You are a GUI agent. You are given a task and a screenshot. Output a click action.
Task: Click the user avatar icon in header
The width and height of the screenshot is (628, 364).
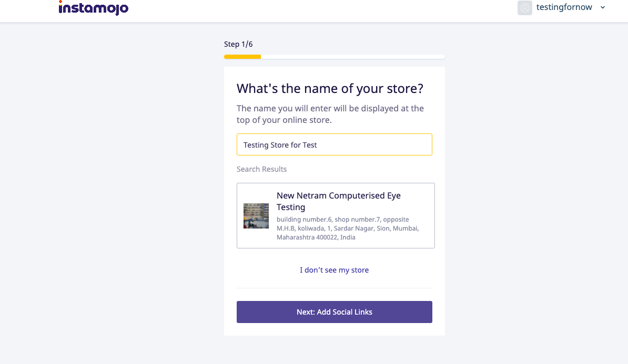click(524, 7)
